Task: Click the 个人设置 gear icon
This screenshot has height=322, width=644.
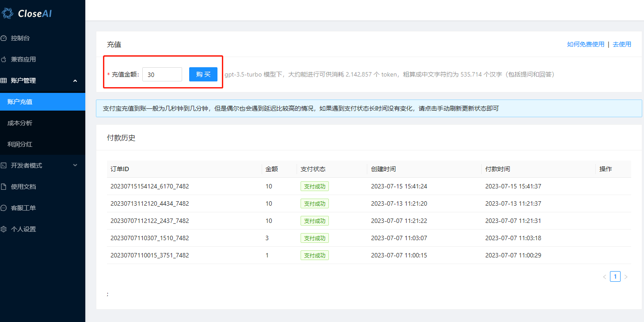Action: pyautogui.click(x=4, y=229)
